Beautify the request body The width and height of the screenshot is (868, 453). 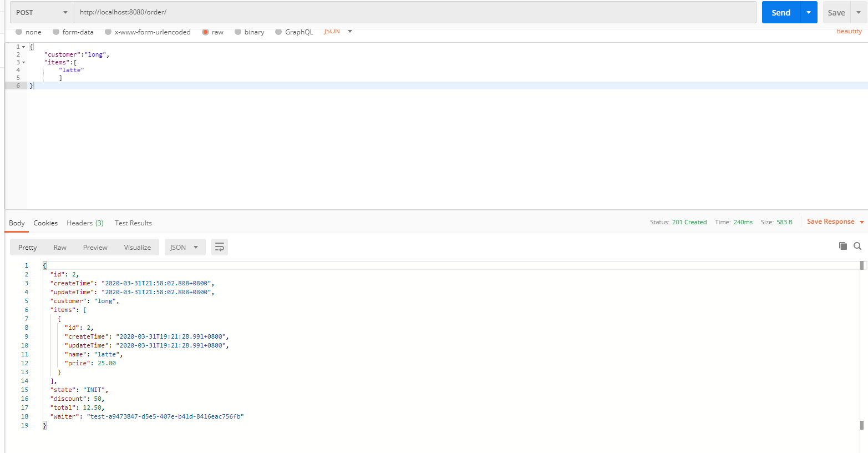[x=849, y=32]
